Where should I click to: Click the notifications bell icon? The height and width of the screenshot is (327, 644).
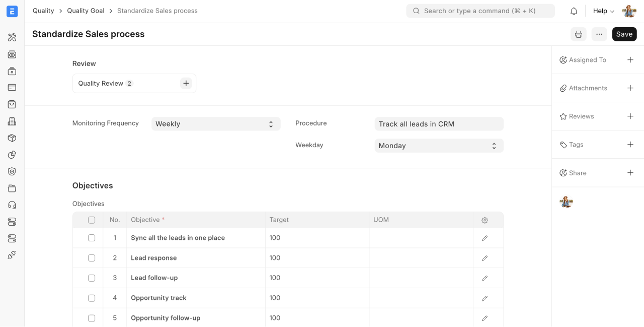(574, 11)
